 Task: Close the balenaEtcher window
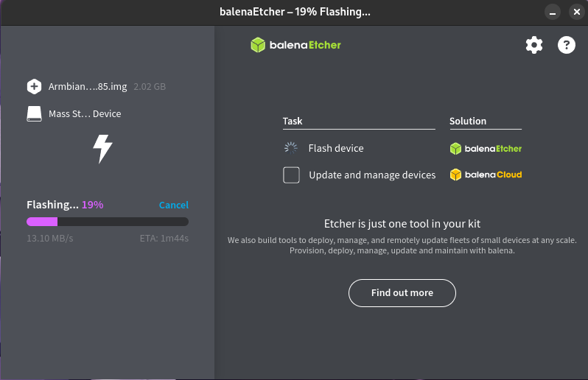(x=574, y=12)
